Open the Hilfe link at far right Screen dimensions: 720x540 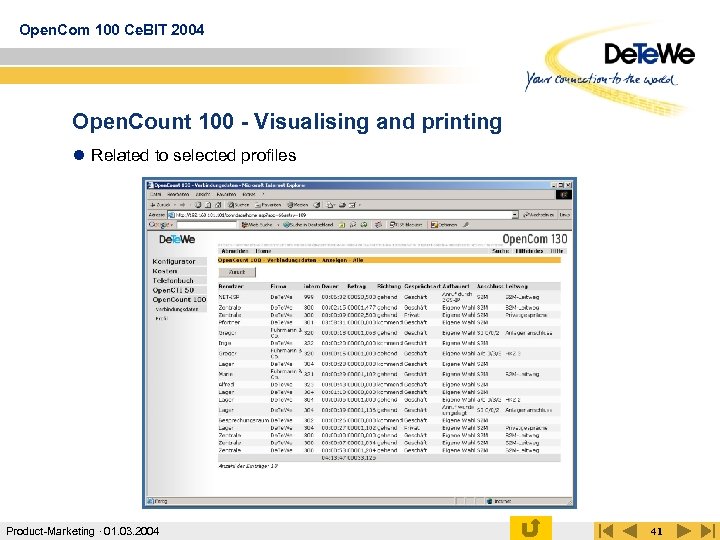click(557, 251)
